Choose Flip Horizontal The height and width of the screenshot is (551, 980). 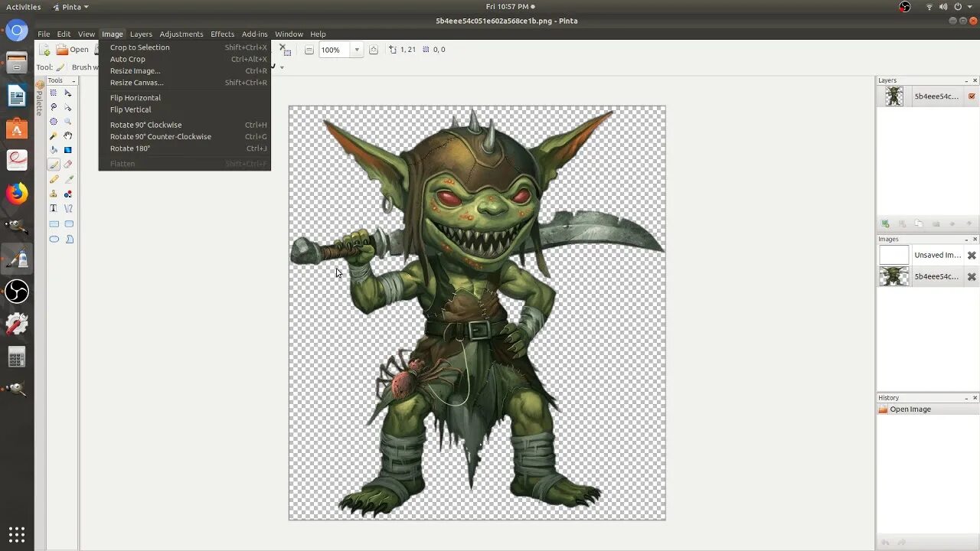point(185,98)
